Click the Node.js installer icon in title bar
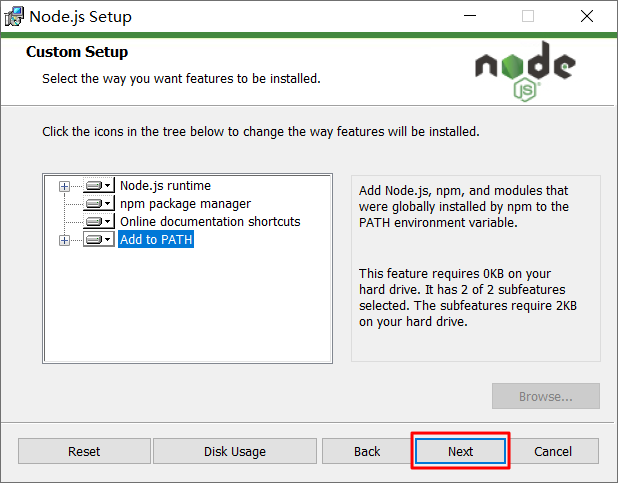618x483 pixels. pos(14,17)
